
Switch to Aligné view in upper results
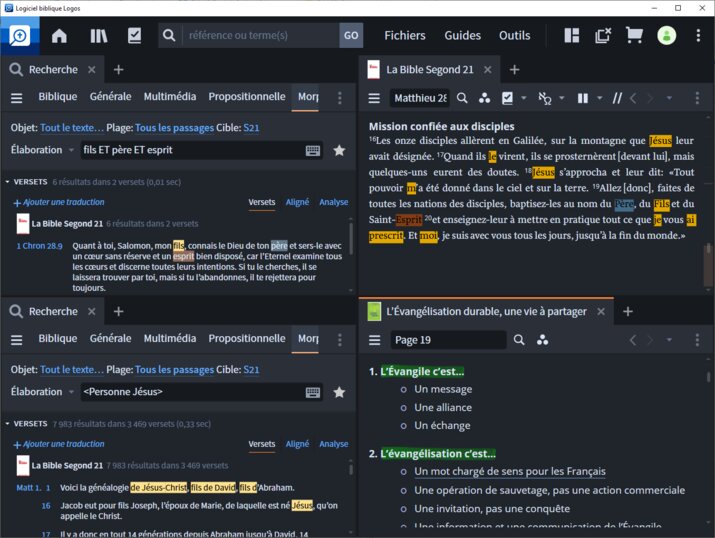pyautogui.click(x=297, y=202)
